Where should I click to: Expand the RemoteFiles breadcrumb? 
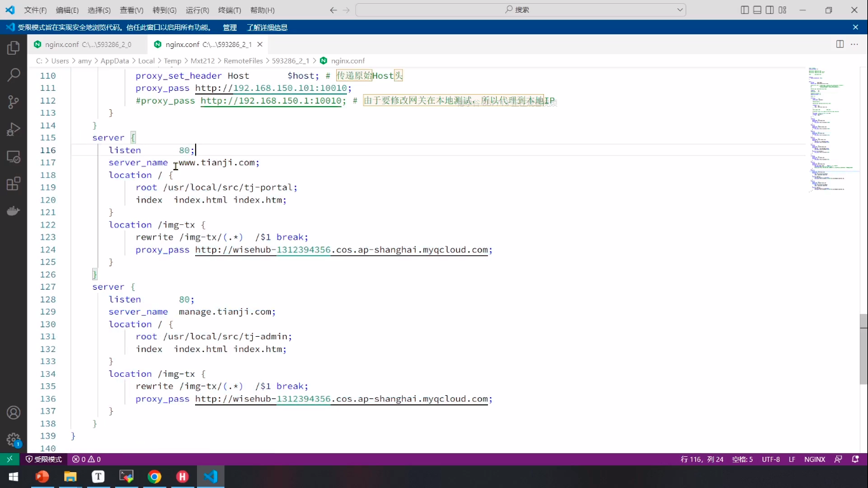coord(243,61)
